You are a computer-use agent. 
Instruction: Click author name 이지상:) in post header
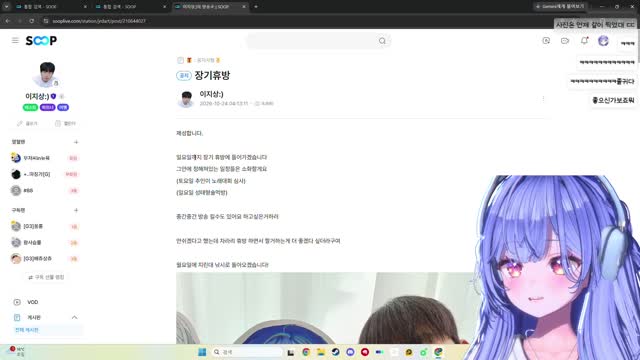point(211,94)
